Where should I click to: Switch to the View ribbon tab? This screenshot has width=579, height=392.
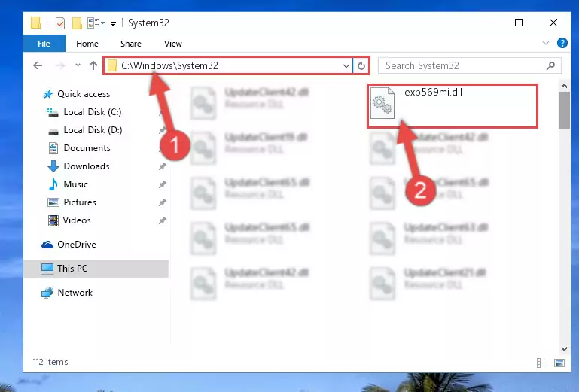pyautogui.click(x=173, y=44)
